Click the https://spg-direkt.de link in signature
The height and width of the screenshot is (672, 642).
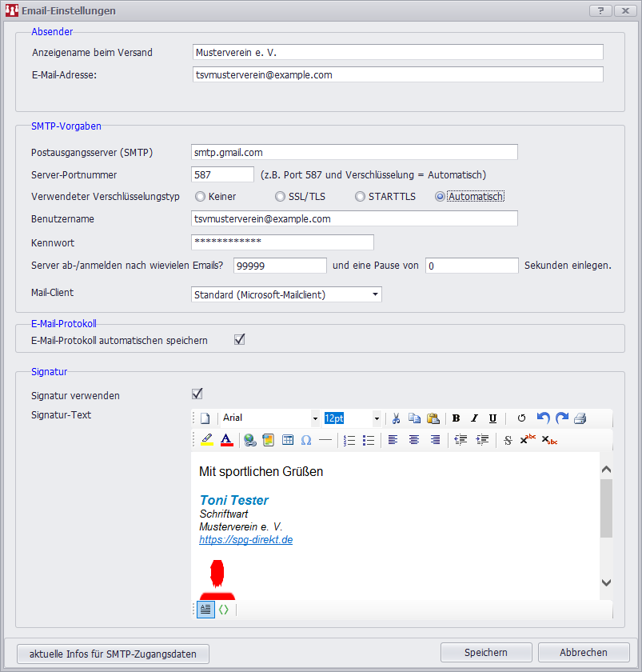245,540
